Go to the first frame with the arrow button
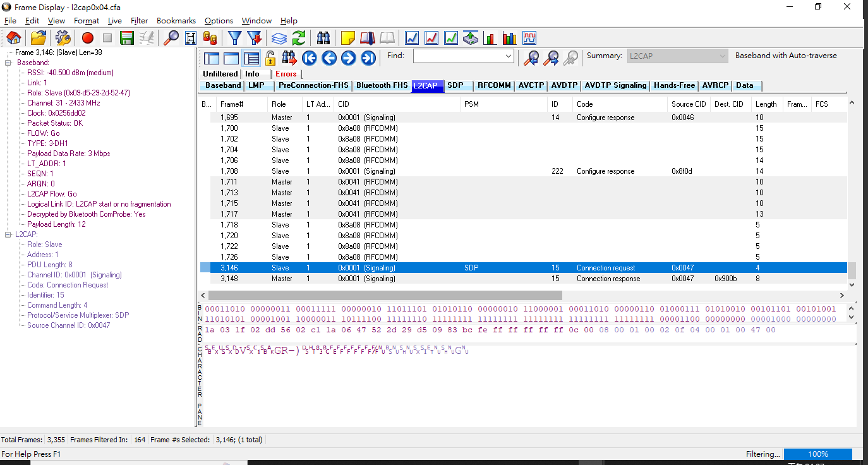The image size is (868, 465). tap(309, 58)
